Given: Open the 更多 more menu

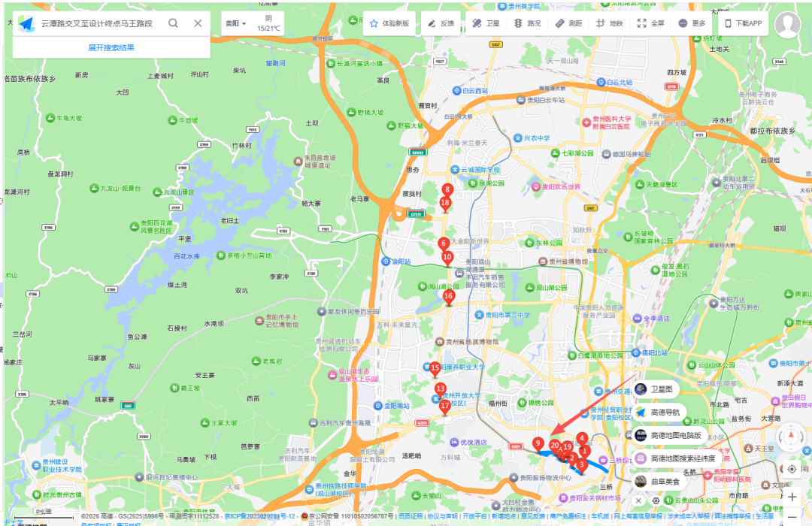Looking at the screenshot, I should (692, 23).
